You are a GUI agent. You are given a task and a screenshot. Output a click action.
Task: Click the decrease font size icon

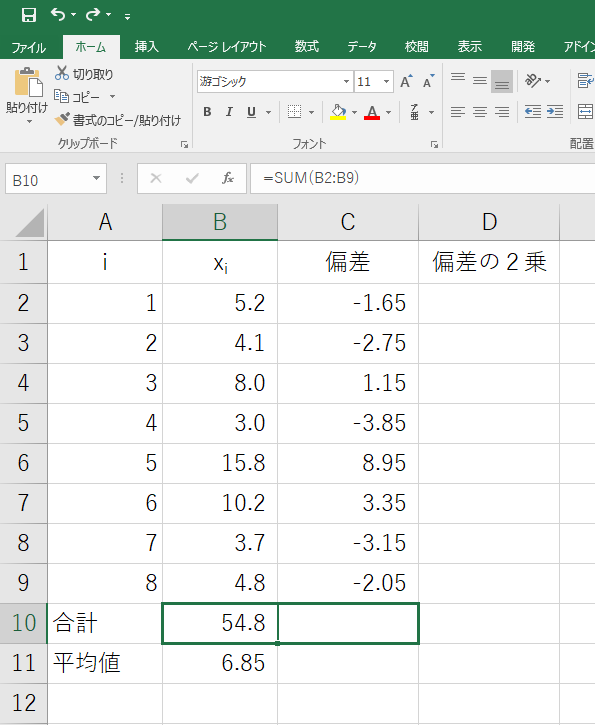429,81
